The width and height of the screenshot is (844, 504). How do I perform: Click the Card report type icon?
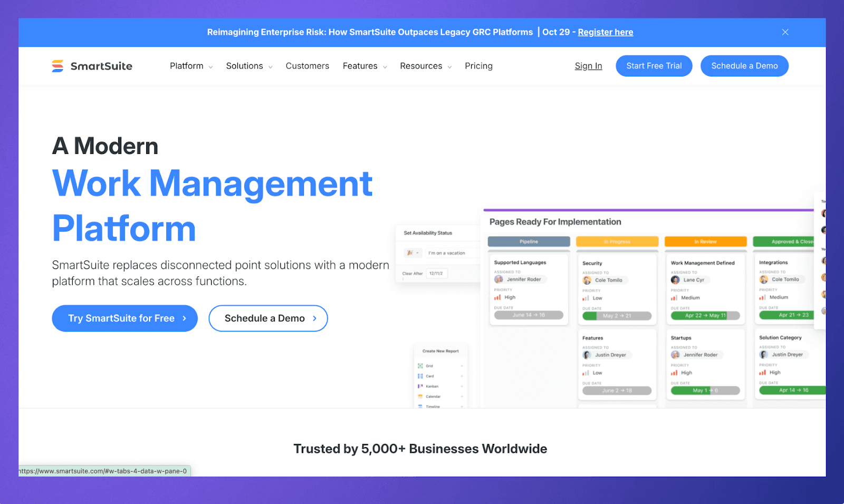coord(420,376)
